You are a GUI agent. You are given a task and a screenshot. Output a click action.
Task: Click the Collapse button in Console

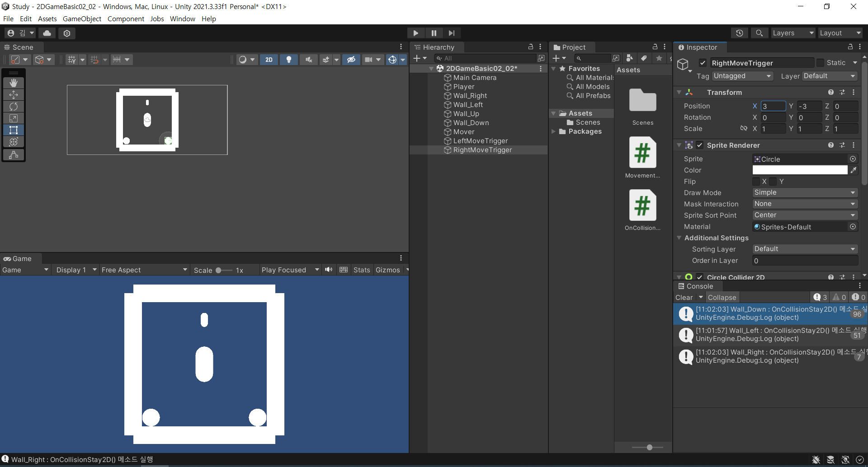point(722,297)
